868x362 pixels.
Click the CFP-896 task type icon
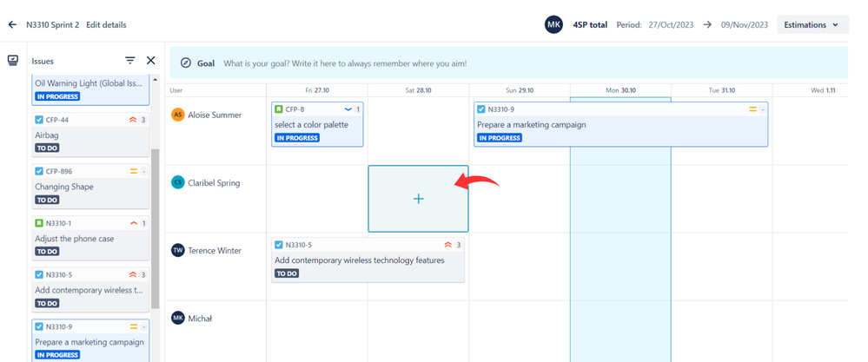click(x=39, y=171)
